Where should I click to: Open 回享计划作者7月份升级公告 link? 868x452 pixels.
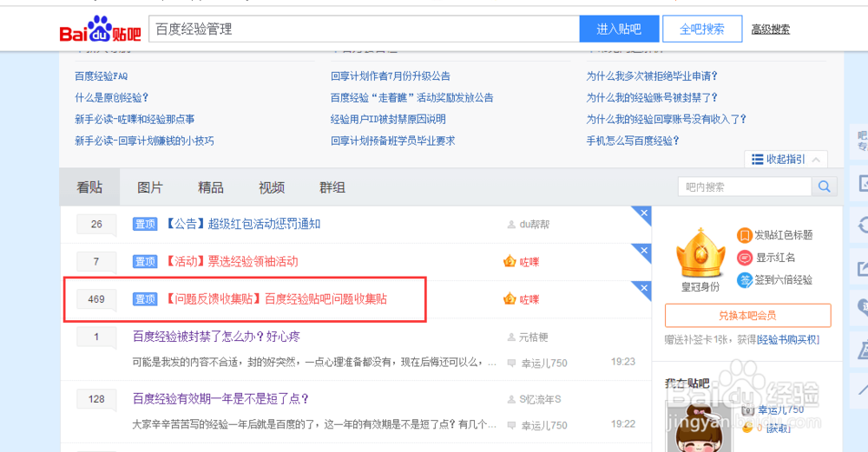pyautogui.click(x=391, y=76)
